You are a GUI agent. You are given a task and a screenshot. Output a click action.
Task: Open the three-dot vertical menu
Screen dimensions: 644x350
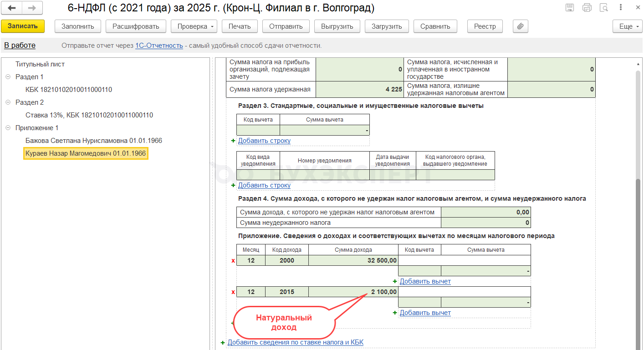click(x=621, y=8)
